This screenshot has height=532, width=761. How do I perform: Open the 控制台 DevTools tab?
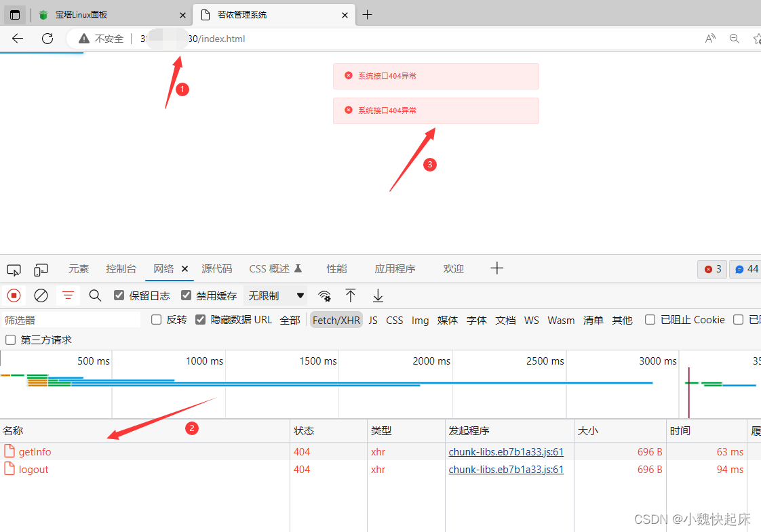coord(121,268)
